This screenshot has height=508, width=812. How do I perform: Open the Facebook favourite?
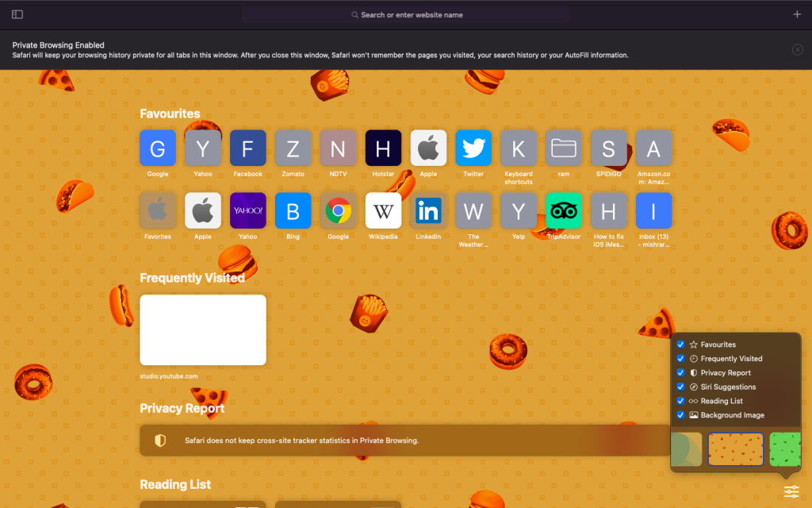click(x=247, y=148)
